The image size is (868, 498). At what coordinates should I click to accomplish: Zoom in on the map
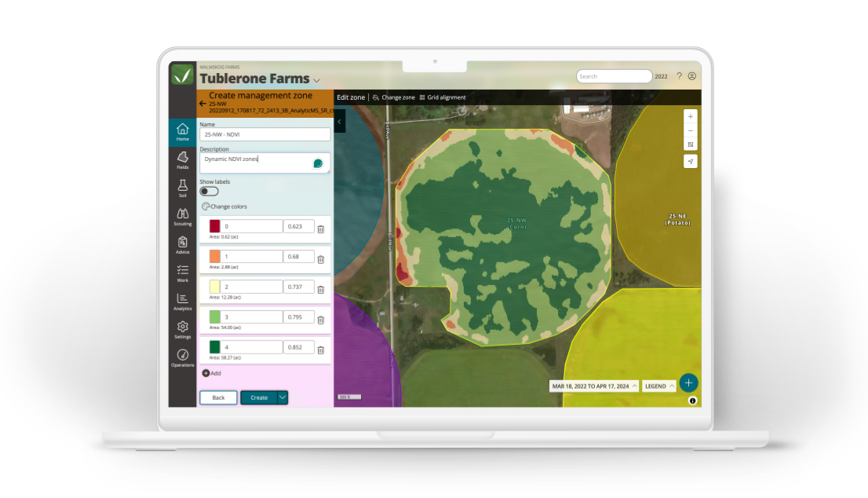(691, 117)
